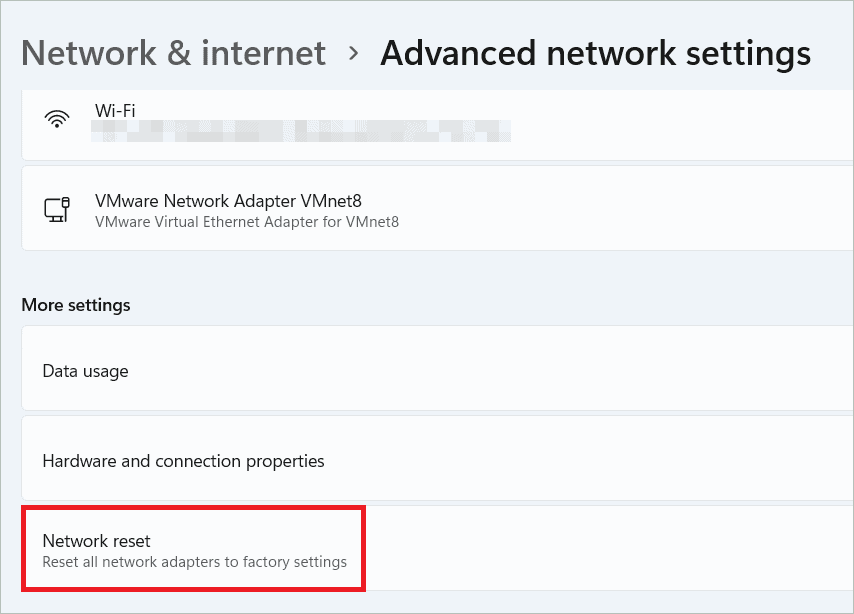This screenshot has height=614, width=854.
Task: Click the highlighted Network reset card
Action: coord(193,548)
